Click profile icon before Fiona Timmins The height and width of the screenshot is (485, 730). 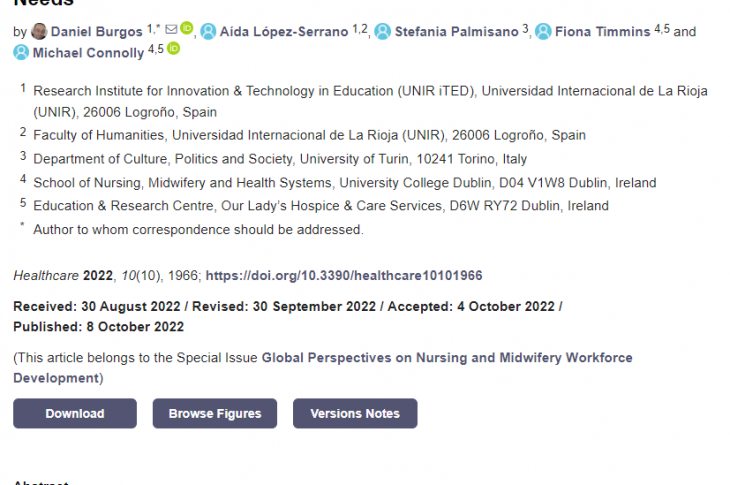[543, 32]
